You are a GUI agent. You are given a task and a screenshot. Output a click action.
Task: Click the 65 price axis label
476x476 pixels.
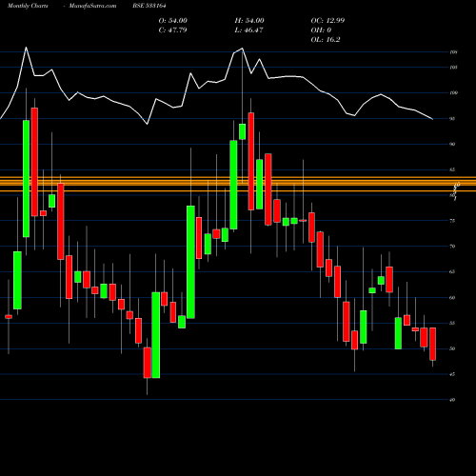pyautogui.click(x=452, y=272)
